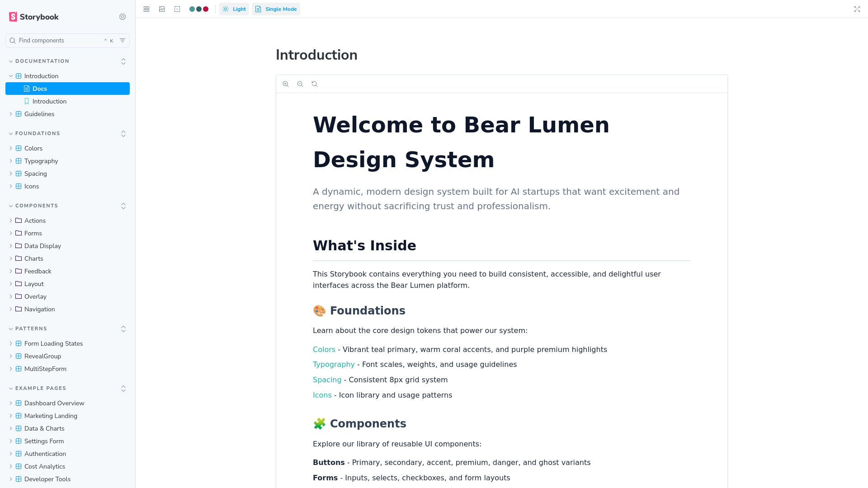Image resolution: width=868 pixels, height=488 pixels.
Task: Toggle Single Mode button
Action: pos(276,9)
